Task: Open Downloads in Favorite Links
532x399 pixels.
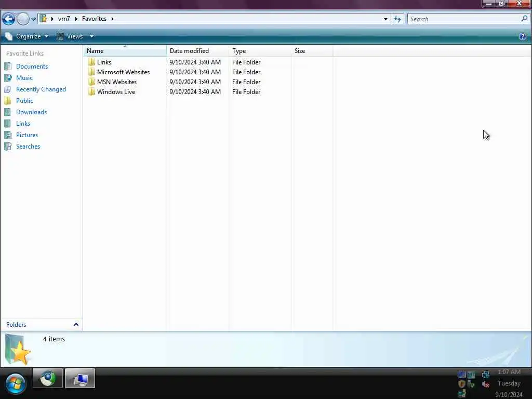Action: [x=32, y=112]
